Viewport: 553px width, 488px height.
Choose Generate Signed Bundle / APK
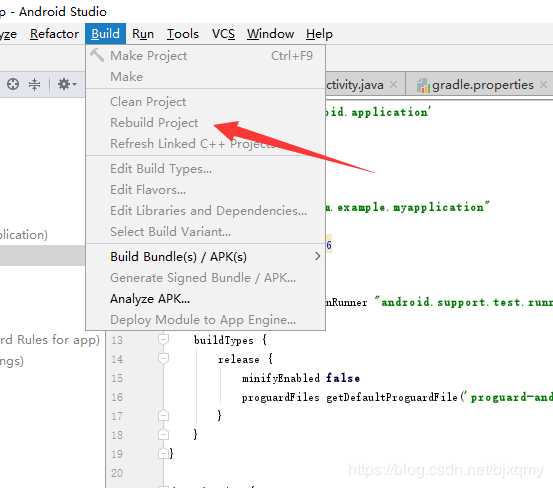(205, 278)
